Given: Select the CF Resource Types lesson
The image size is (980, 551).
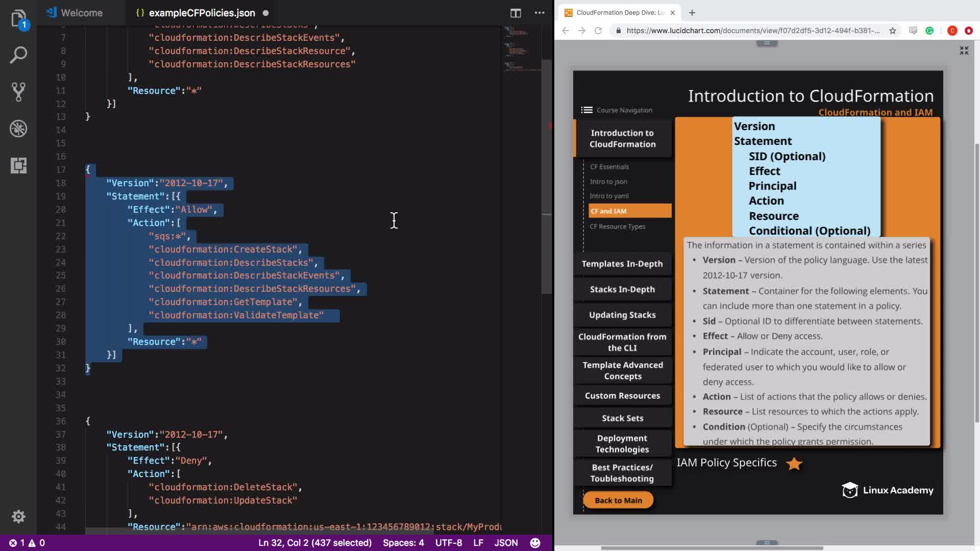Looking at the screenshot, I should coord(617,227).
